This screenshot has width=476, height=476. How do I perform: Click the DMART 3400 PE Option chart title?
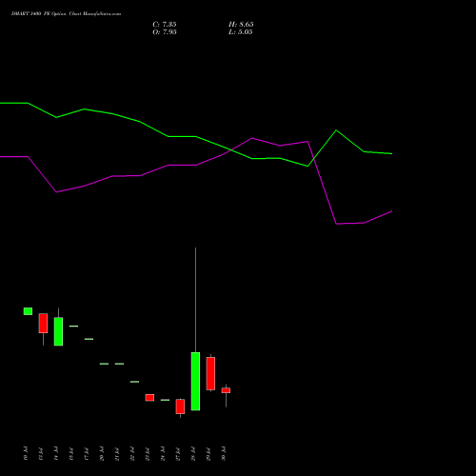(66, 14)
